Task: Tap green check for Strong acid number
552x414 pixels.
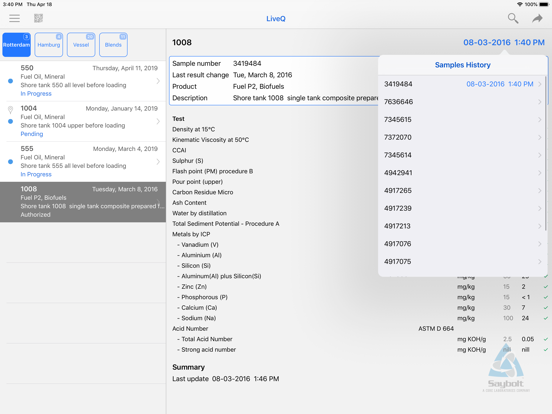Action: 546,350
